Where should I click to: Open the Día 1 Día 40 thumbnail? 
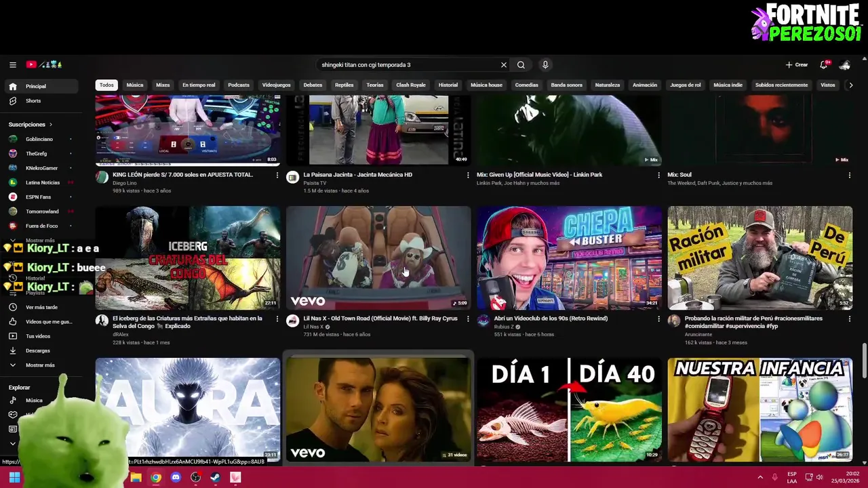pos(569,410)
